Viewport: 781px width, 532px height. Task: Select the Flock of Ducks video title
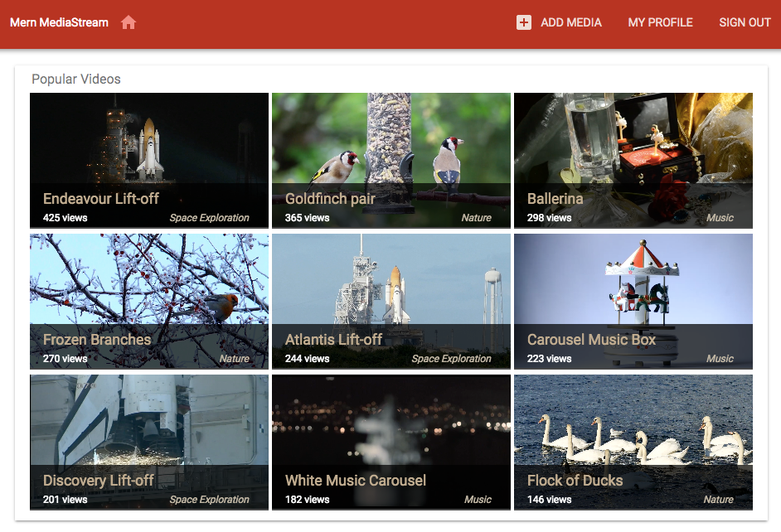coord(575,481)
